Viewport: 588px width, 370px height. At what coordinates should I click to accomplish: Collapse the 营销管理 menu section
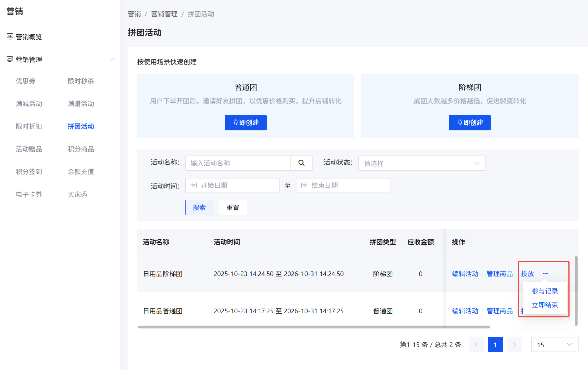[x=112, y=60]
